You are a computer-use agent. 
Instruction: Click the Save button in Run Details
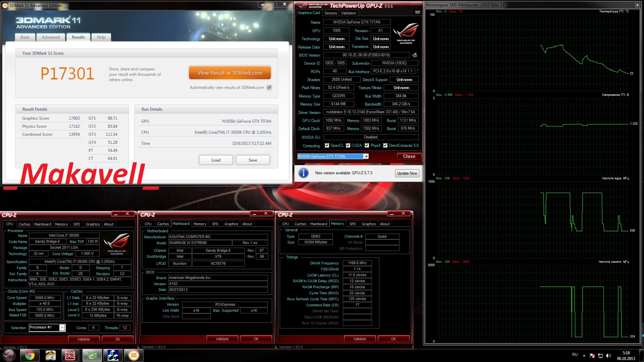(x=253, y=160)
